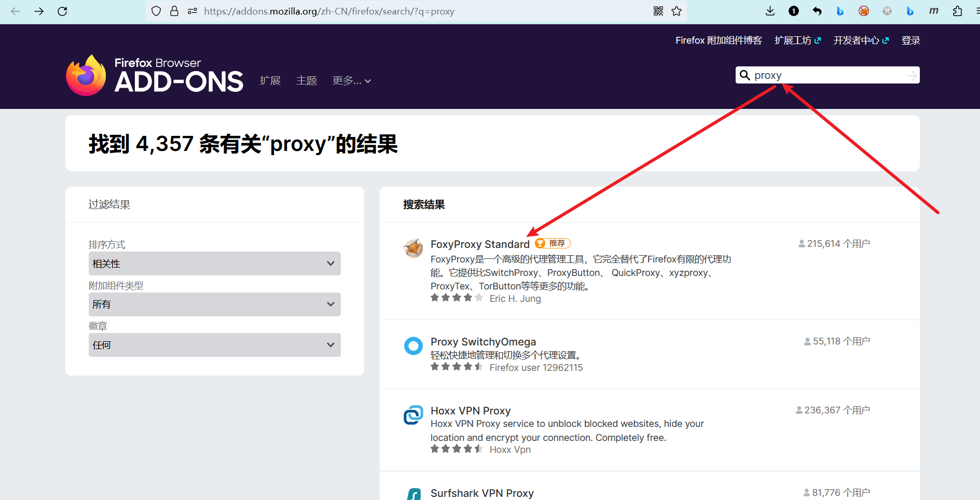Screen dimensions: 980x500
Task: Reload the add-ons search page
Action: [x=62, y=11]
